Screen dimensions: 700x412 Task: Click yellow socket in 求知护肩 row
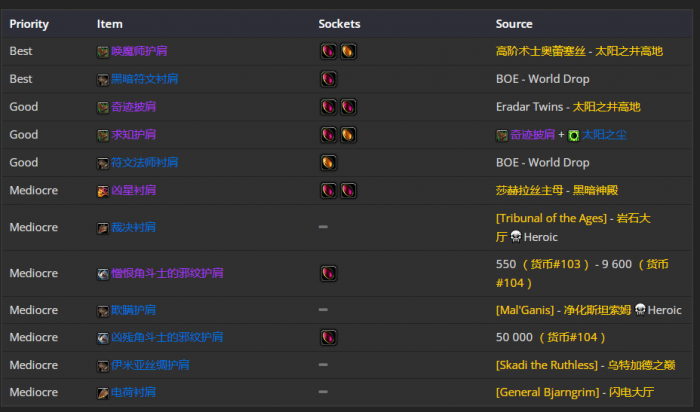tap(347, 135)
